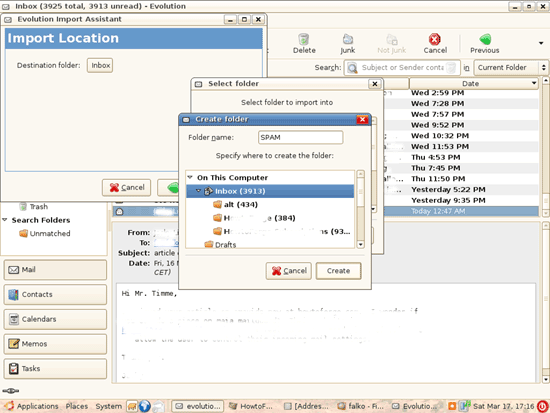Click the red Cancel toolbar icon
This screenshot has height=413, width=550.
coord(435,39)
